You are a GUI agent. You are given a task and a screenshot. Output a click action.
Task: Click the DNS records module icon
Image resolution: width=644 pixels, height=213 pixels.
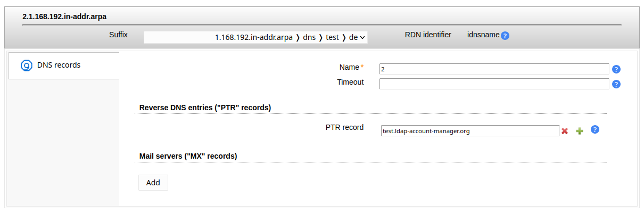27,65
